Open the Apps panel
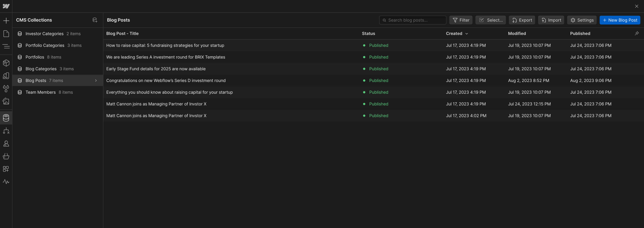This screenshot has width=644, height=228. pyautogui.click(x=6, y=169)
